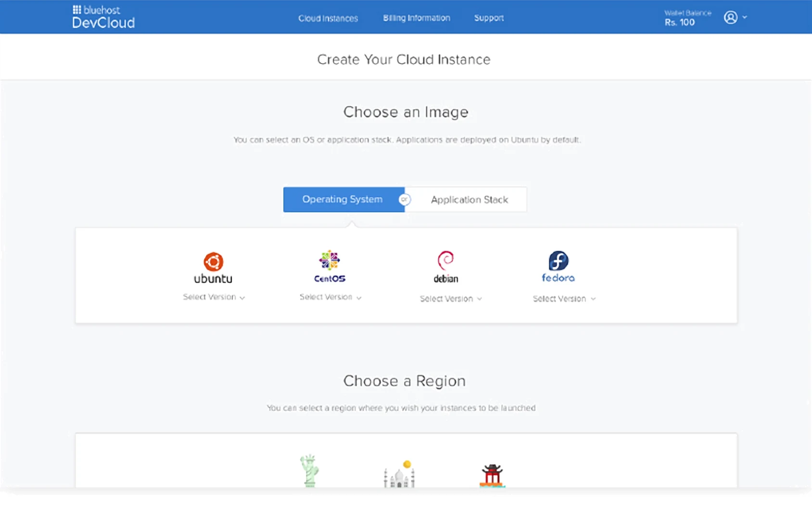The height and width of the screenshot is (516, 812).
Task: Click the 'Create Your Cloud Instance' title
Action: (404, 60)
